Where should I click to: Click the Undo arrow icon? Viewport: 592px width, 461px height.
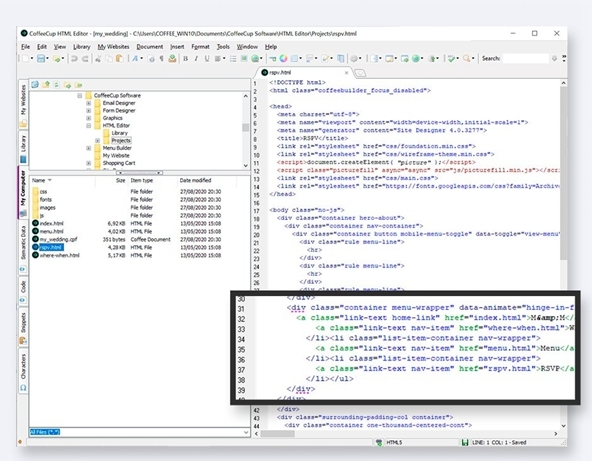click(74, 59)
